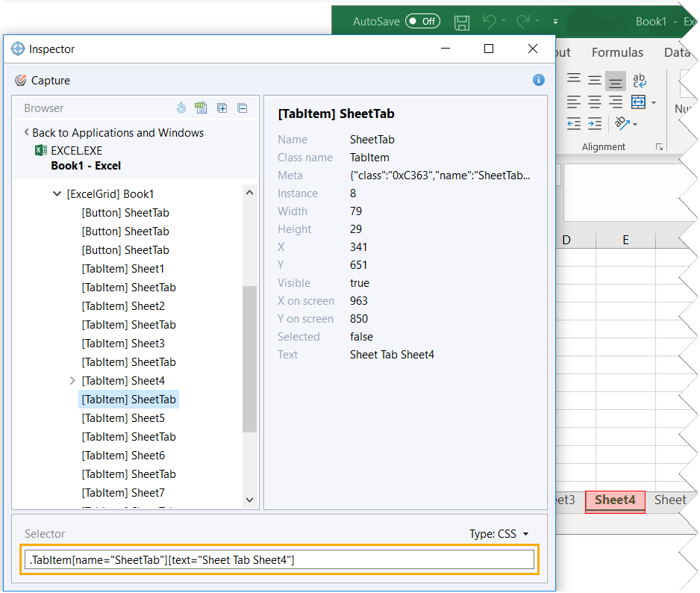Click the [ExcelGrid] Book1 tree label

tap(110, 194)
